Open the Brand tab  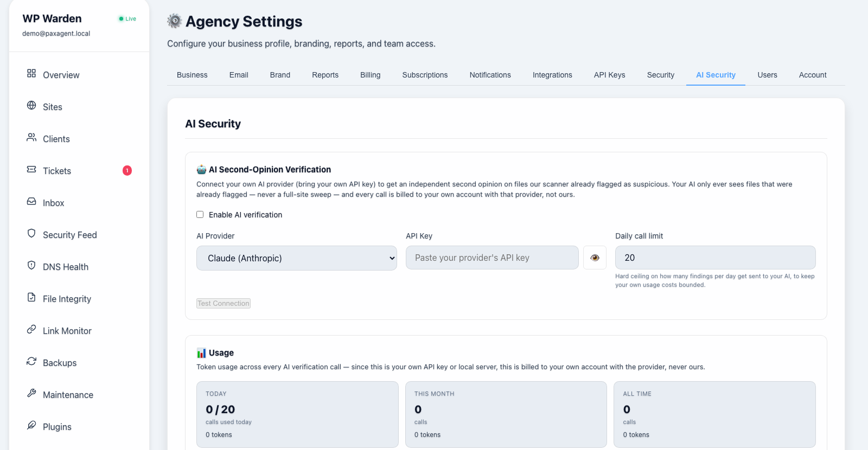280,75
